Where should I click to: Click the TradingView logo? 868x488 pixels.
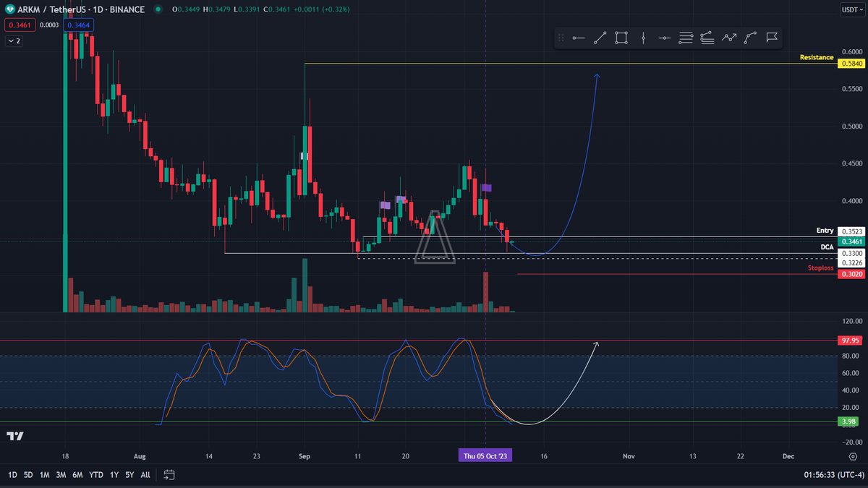click(x=14, y=436)
